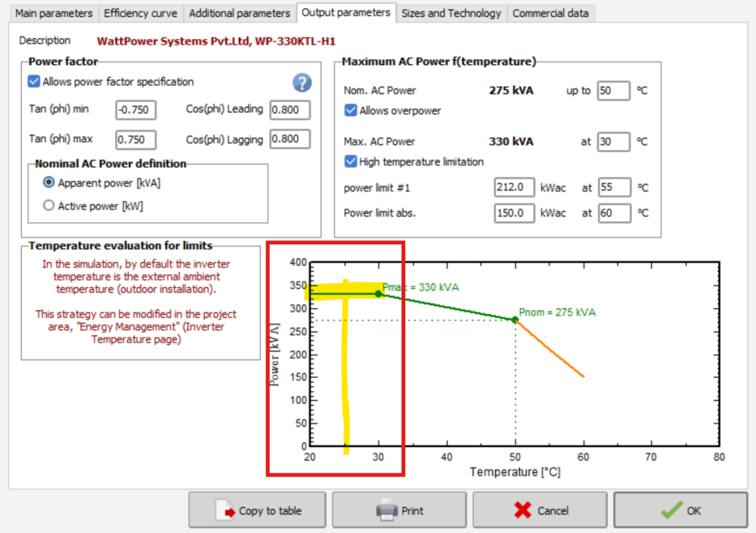Uncheck the Allows overpower checkbox
This screenshot has height=533, width=756.
351,110
